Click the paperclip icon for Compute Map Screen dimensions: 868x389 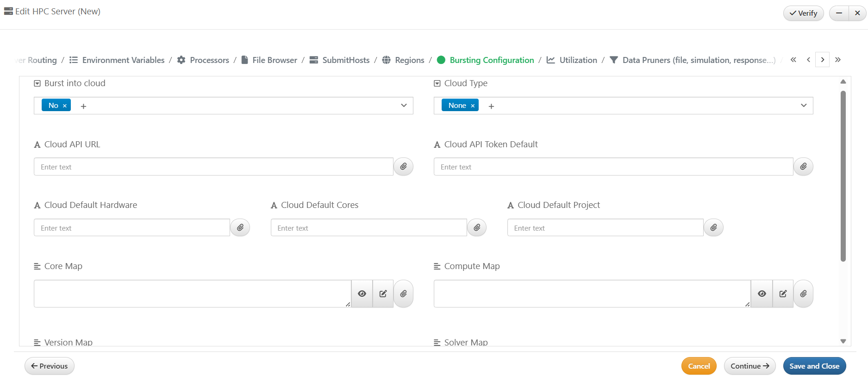pyautogui.click(x=803, y=294)
